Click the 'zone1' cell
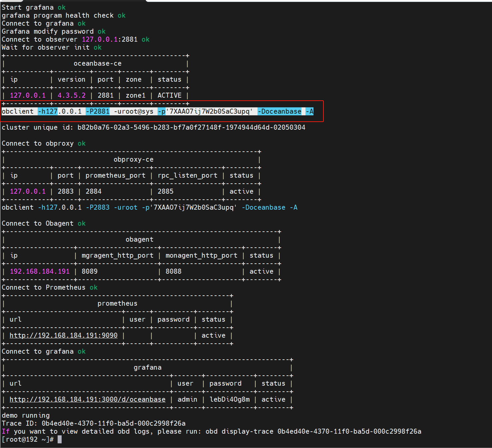Viewport: 492px width, 448px height. tap(136, 95)
